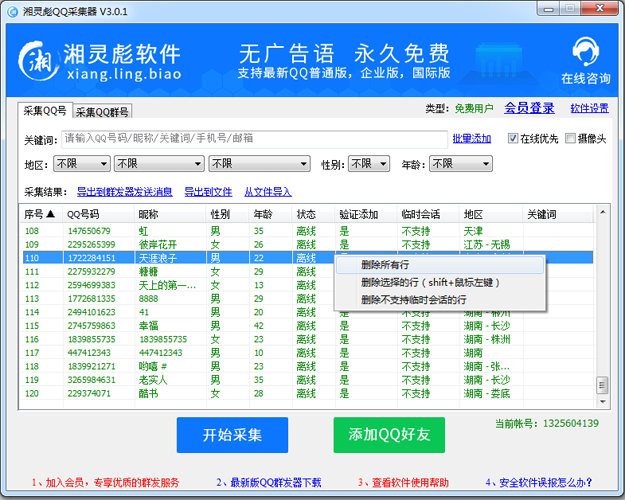The height and width of the screenshot is (500, 625).
Task: Close the 湘灵彪QQ采集器 window
Action: pyautogui.click(x=599, y=9)
